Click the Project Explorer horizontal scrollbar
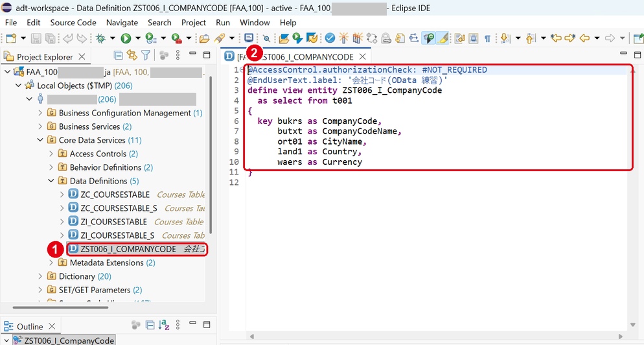The width and height of the screenshot is (644, 345). tap(60, 307)
